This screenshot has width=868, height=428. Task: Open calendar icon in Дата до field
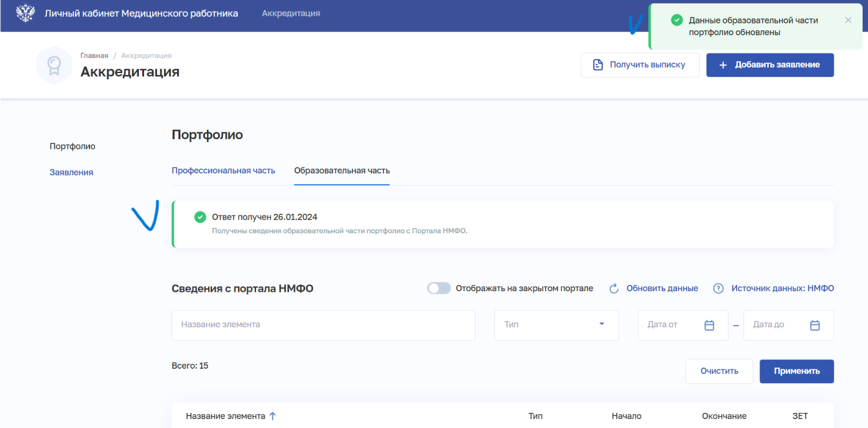[815, 325]
